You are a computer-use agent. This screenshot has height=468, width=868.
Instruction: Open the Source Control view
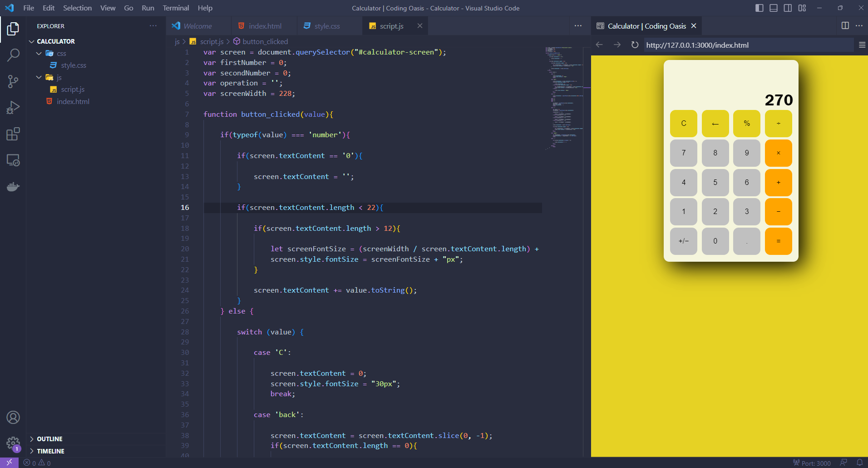pyautogui.click(x=13, y=81)
